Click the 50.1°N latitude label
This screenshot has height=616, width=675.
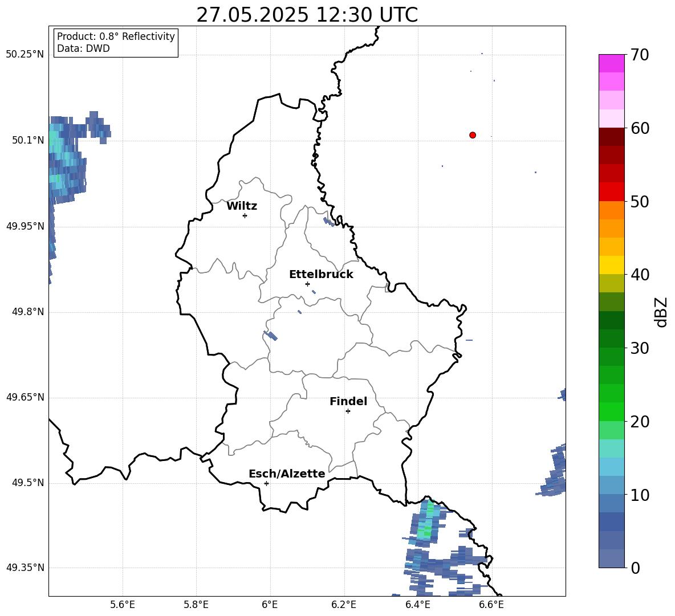pyautogui.click(x=27, y=140)
